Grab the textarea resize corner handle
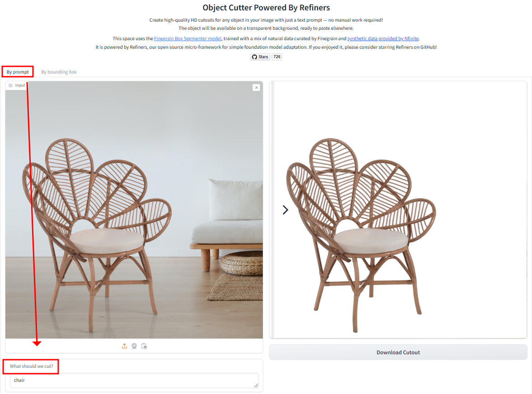 [x=256, y=385]
